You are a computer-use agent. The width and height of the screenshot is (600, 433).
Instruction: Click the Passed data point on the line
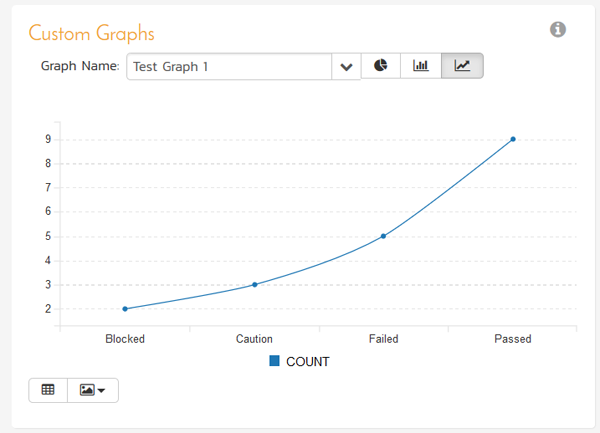(x=513, y=139)
